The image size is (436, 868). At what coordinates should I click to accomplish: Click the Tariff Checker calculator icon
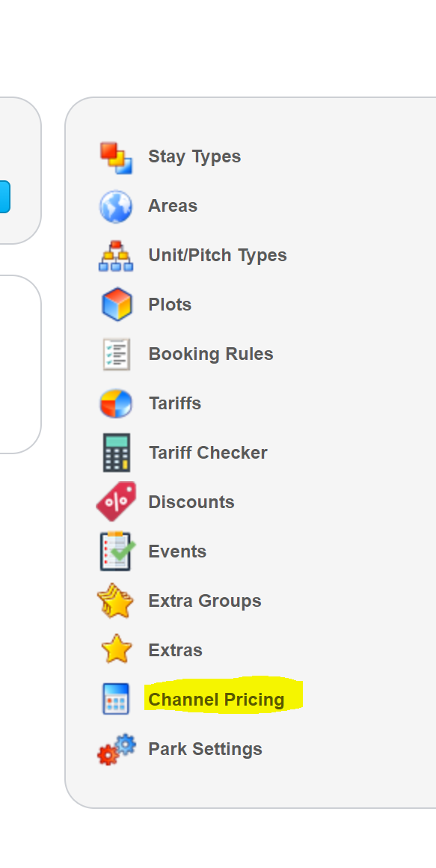tap(116, 452)
